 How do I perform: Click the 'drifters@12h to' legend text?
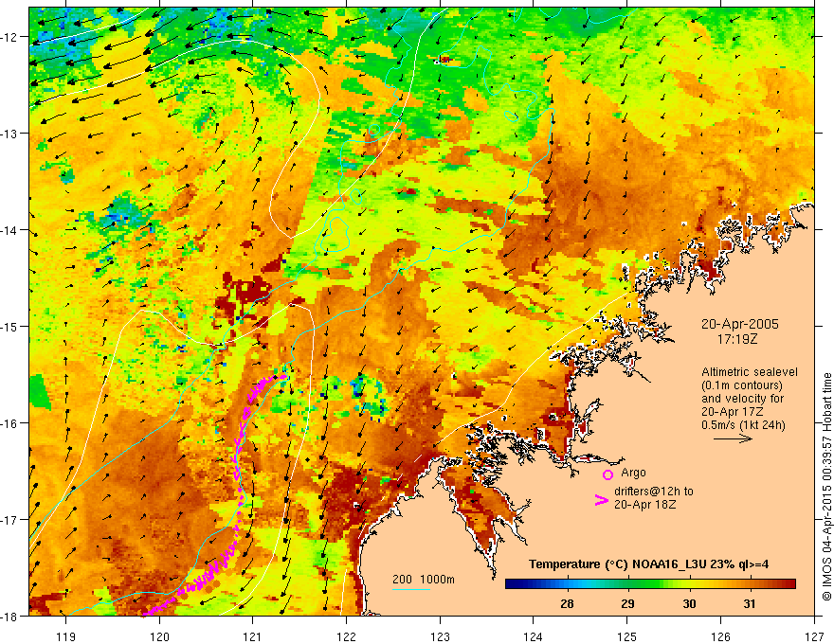coord(654,492)
